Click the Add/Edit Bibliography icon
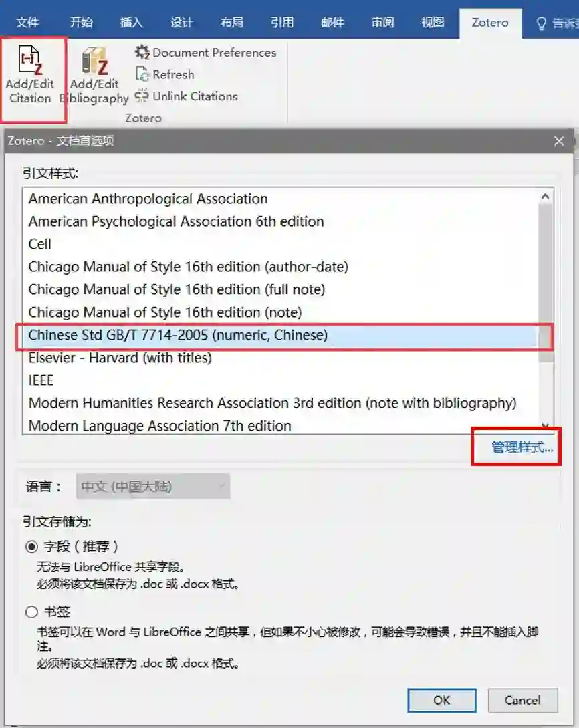This screenshot has height=728, width=579. pos(95,60)
